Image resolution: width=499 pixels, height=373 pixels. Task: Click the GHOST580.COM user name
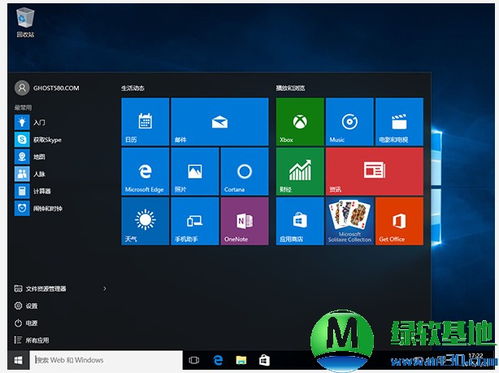(56, 88)
